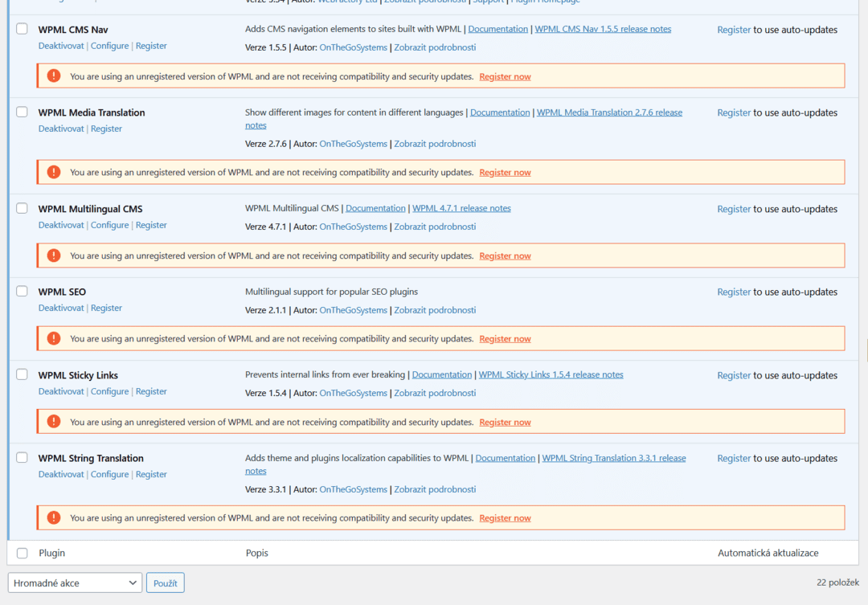Click Register under WPML String Translation name
The image size is (868, 605).
pos(151,474)
